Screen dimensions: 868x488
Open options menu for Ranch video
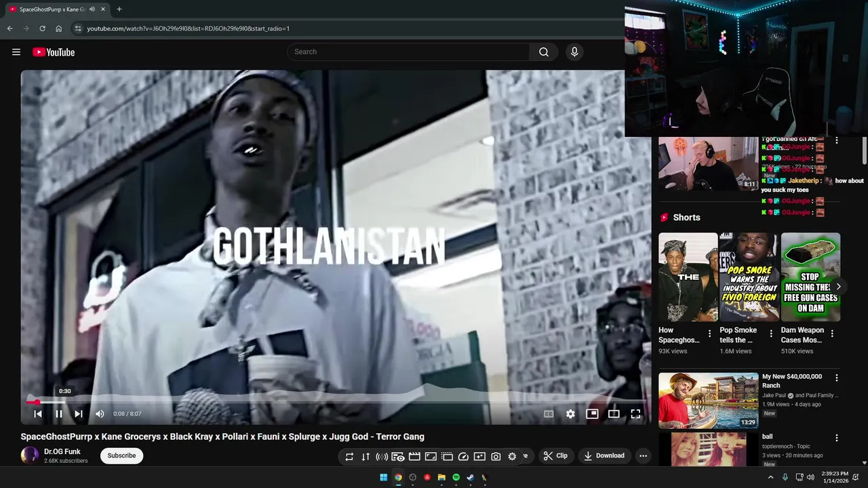point(836,378)
